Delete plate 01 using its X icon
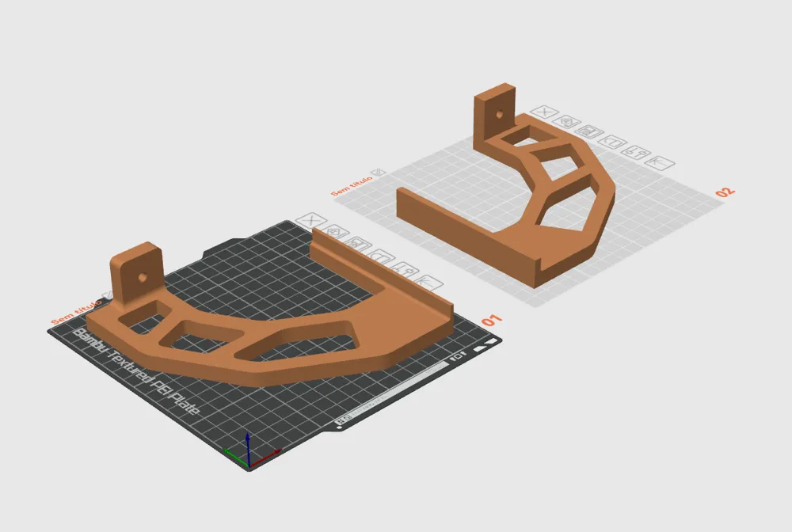 point(310,221)
